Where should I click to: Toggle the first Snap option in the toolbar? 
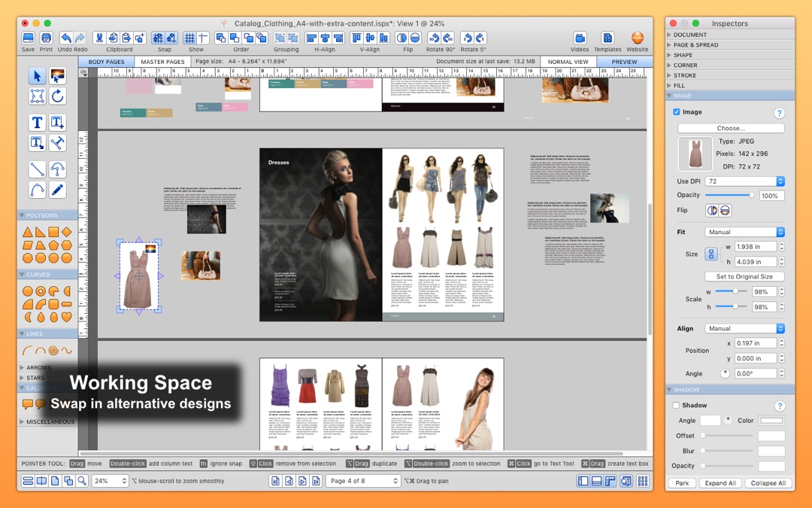pos(158,38)
